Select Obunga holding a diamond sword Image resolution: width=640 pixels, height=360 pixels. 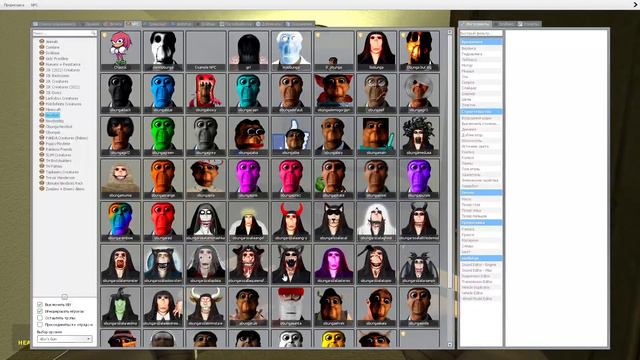pyautogui.click(x=376, y=136)
